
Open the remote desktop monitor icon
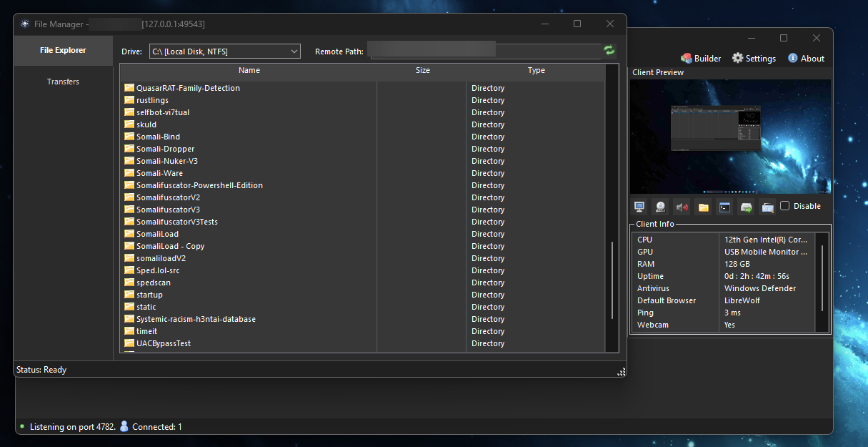click(x=639, y=206)
